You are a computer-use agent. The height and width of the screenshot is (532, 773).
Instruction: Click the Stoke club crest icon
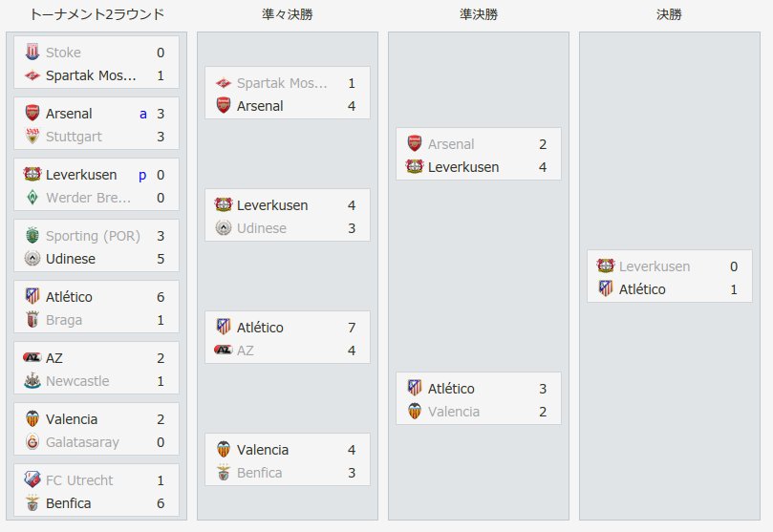(32, 53)
